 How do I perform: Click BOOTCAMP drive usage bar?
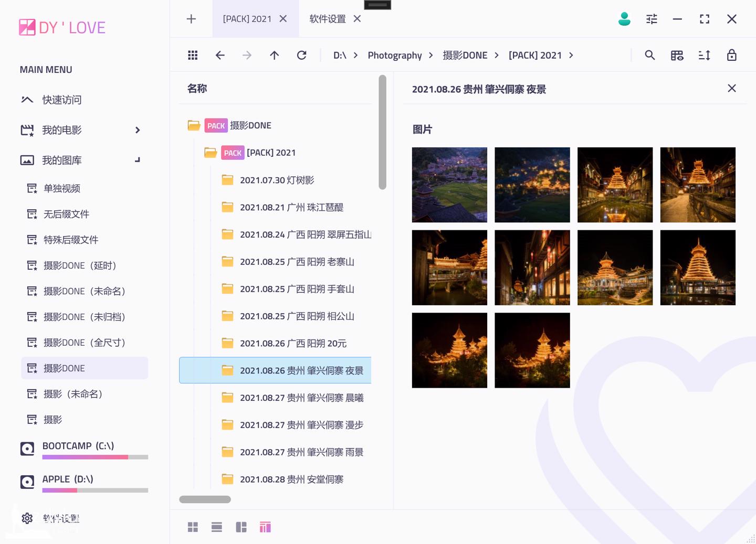[95, 457]
